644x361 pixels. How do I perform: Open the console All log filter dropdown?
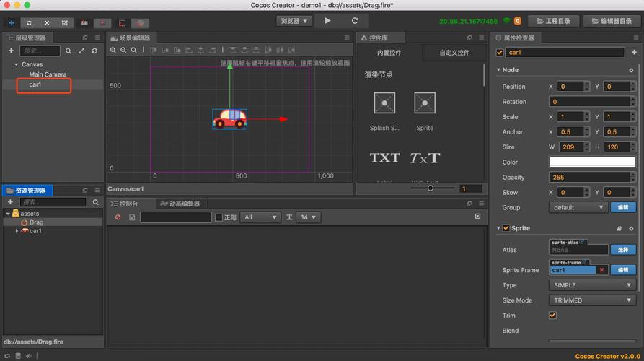point(260,217)
